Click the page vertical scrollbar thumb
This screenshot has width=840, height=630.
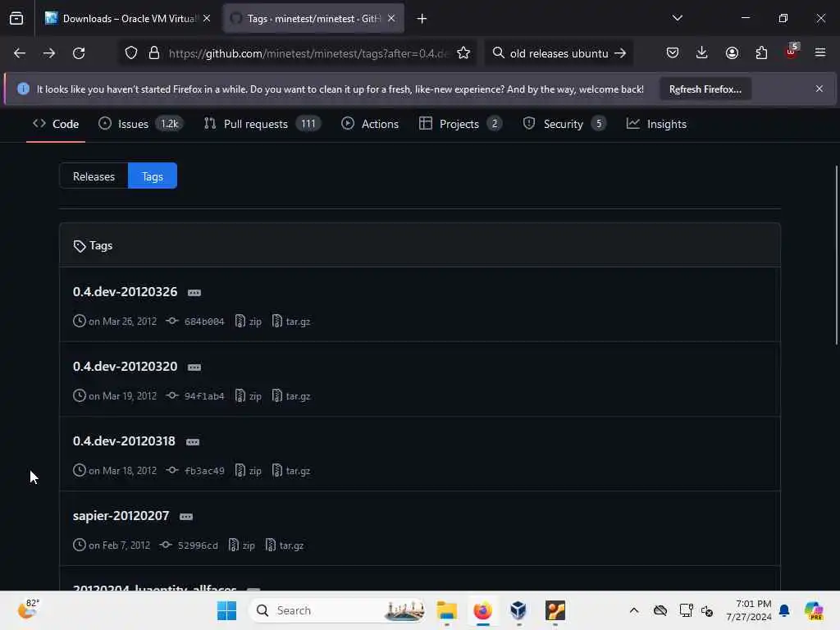pyautogui.click(x=836, y=255)
